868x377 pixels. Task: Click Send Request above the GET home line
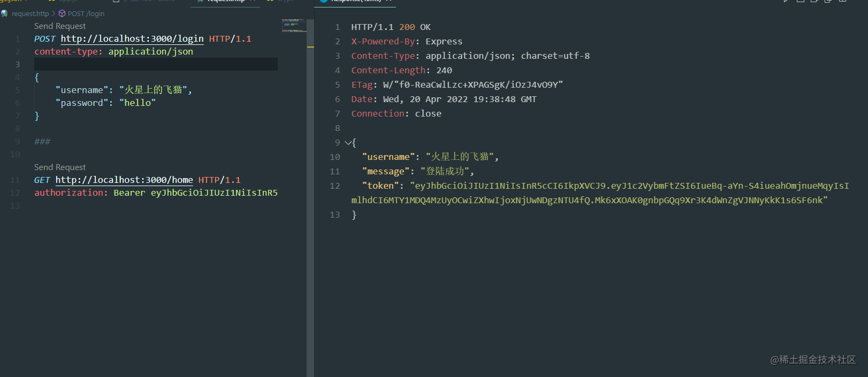(x=60, y=167)
